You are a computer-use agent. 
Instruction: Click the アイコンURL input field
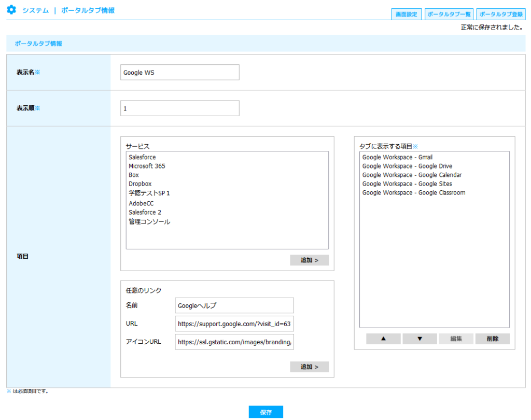234,342
